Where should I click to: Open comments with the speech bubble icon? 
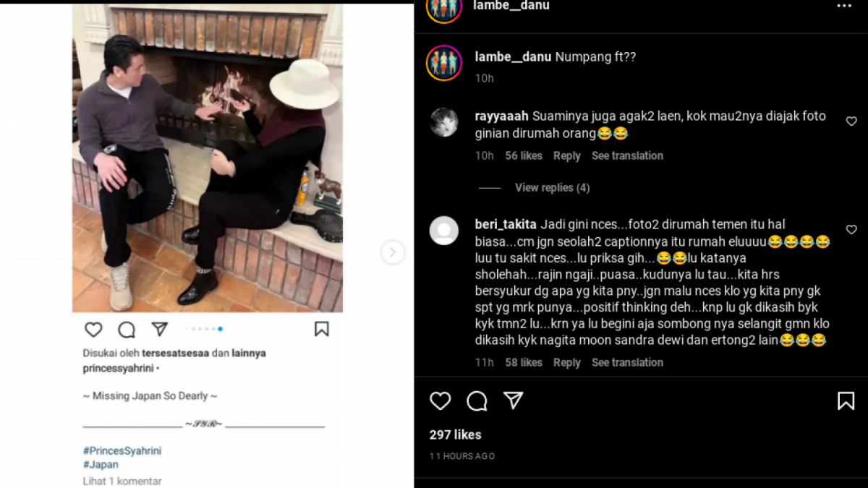[477, 401]
